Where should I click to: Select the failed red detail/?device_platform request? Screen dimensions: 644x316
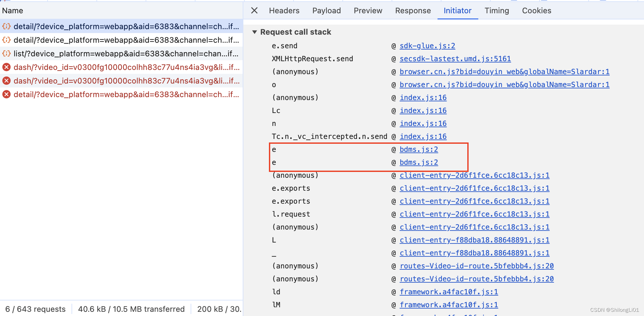121,94
